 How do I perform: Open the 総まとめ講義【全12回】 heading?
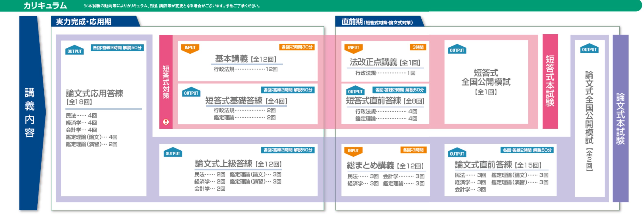pos(385,166)
